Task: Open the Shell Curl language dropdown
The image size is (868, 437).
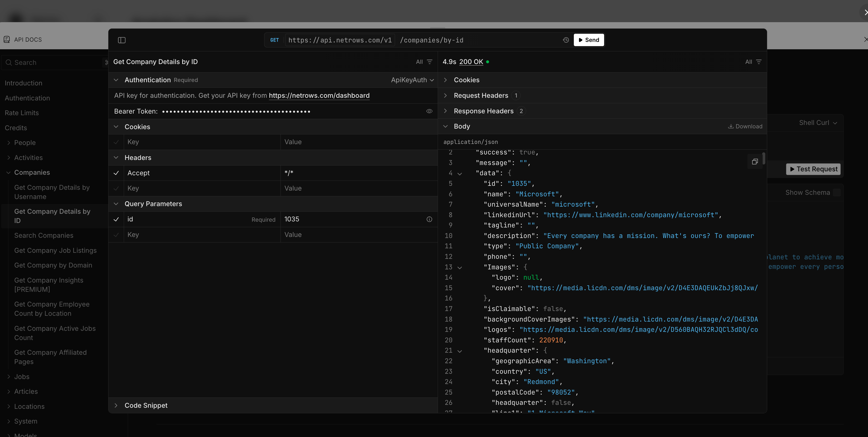Action: click(818, 122)
